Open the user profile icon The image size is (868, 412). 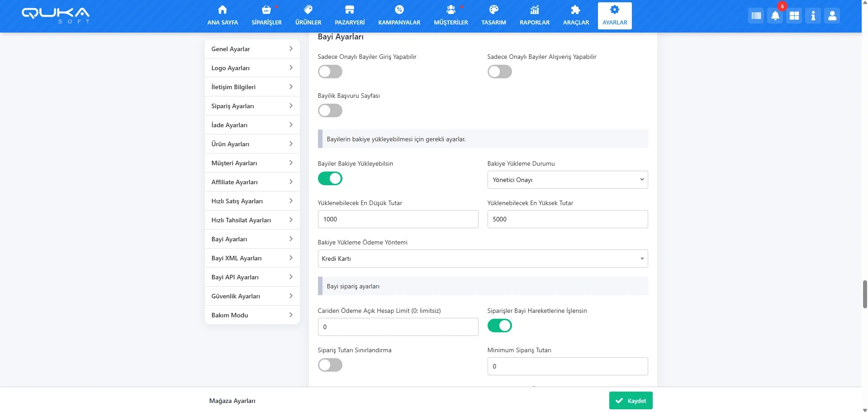pos(832,16)
